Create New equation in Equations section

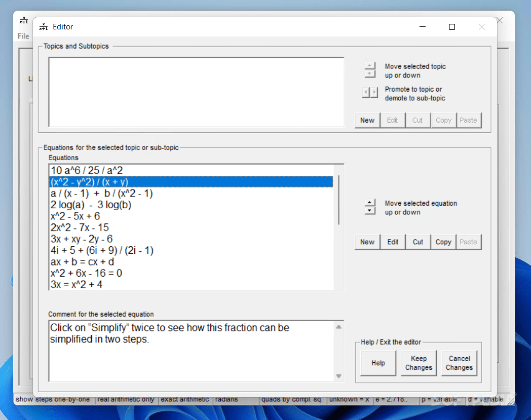367,242
